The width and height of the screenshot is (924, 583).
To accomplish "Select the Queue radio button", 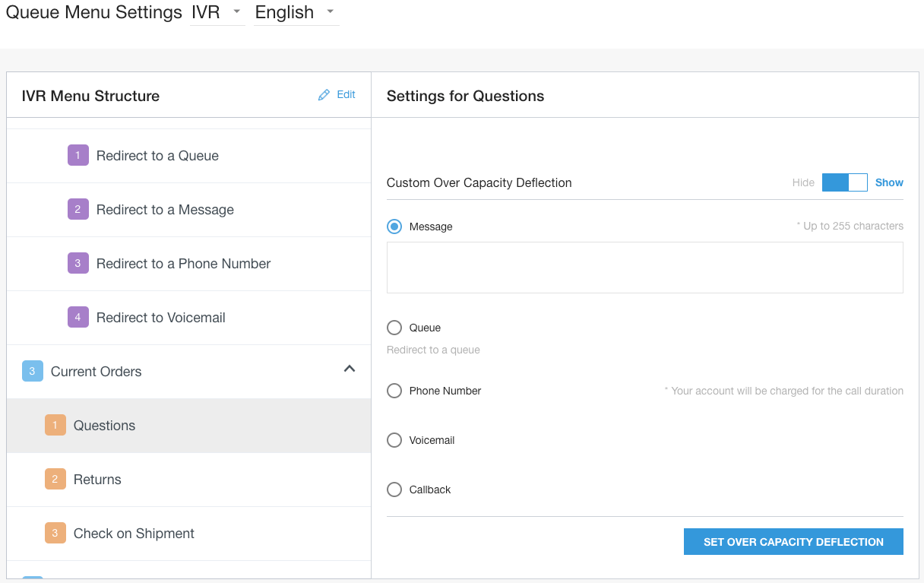I will (x=394, y=328).
